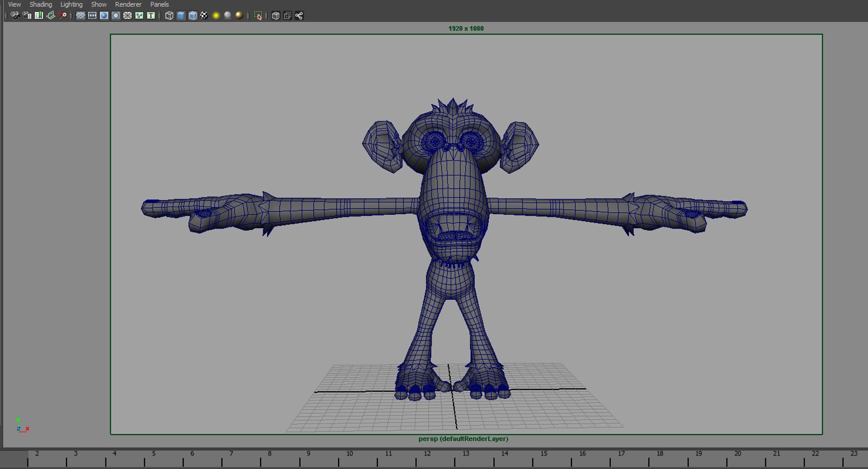Click the Isolate Select icon
This screenshot has width=868, height=469.
258,16
